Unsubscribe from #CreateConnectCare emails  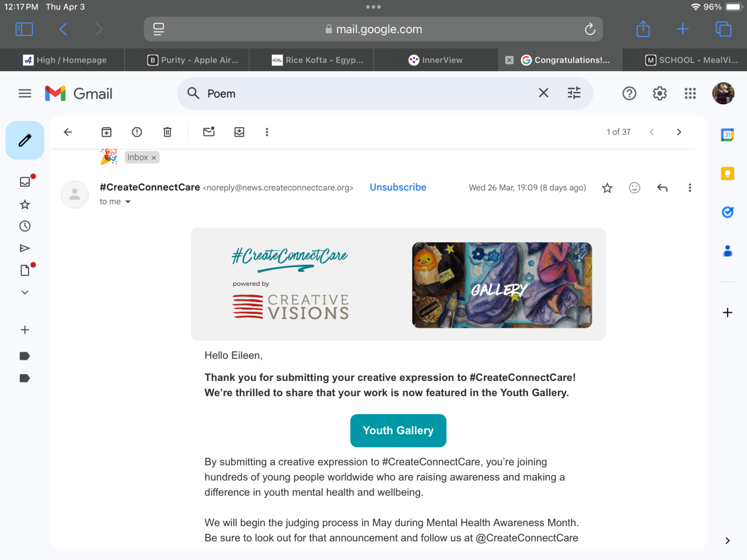click(398, 187)
